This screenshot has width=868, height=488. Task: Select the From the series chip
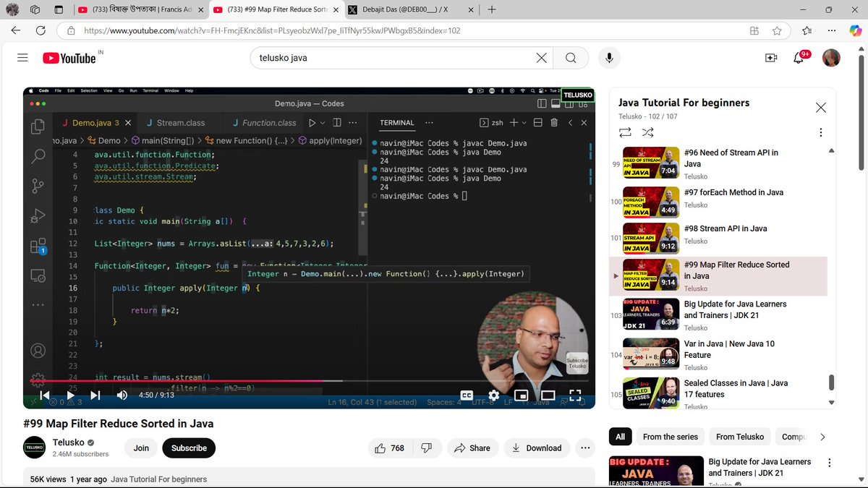pos(671,437)
